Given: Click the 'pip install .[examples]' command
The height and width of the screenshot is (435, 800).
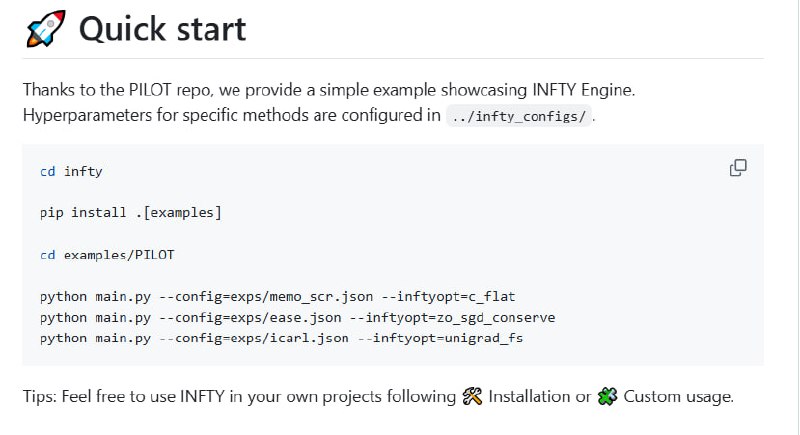Looking at the screenshot, I should coord(130,213).
